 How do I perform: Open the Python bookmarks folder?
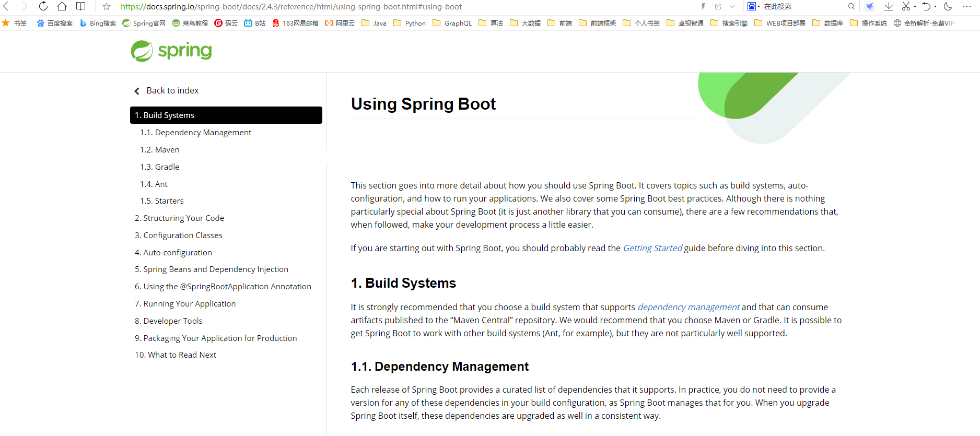pos(410,23)
